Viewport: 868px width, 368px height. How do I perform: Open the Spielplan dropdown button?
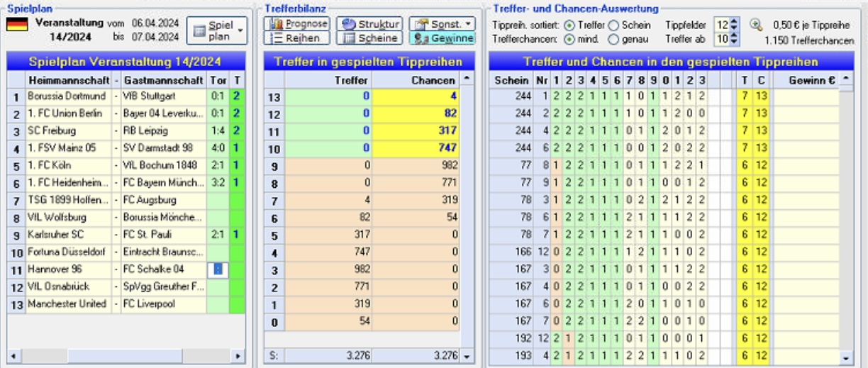tap(218, 30)
